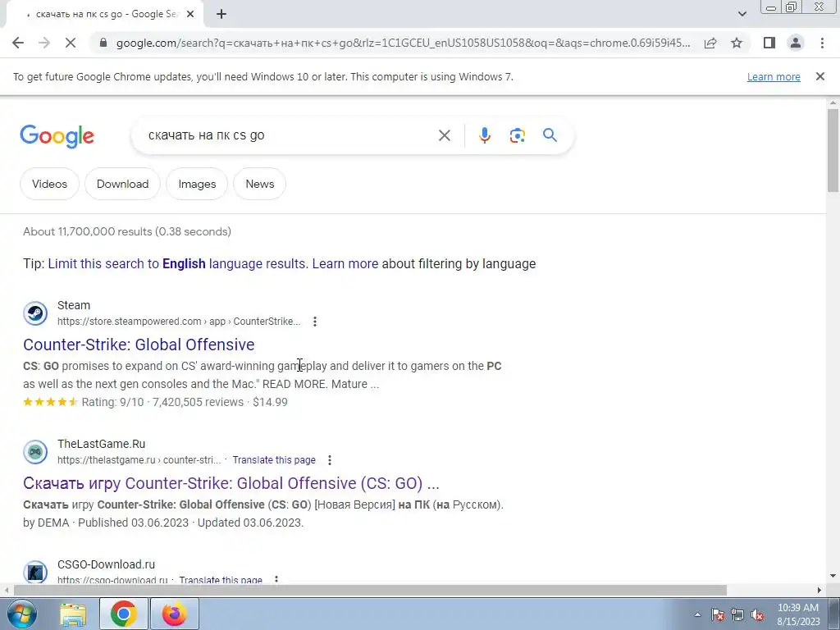Show hidden system tray icons
This screenshot has width=840, height=630.
click(697, 614)
